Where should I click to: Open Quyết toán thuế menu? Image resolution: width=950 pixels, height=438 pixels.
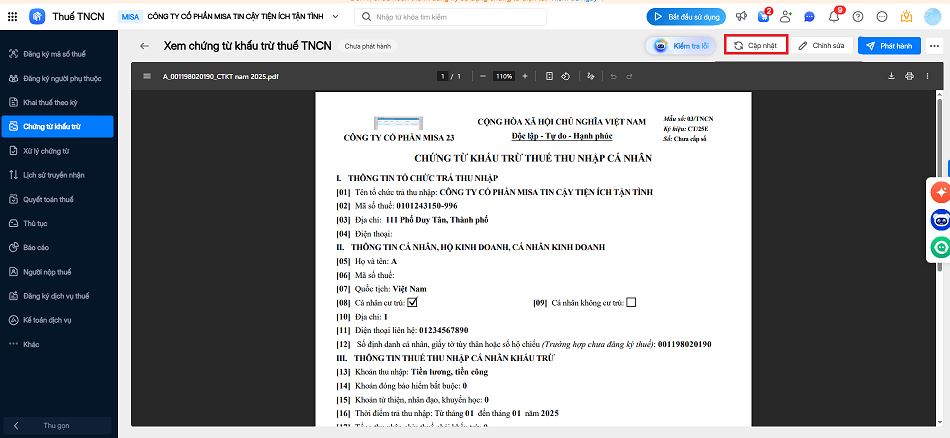tap(57, 199)
